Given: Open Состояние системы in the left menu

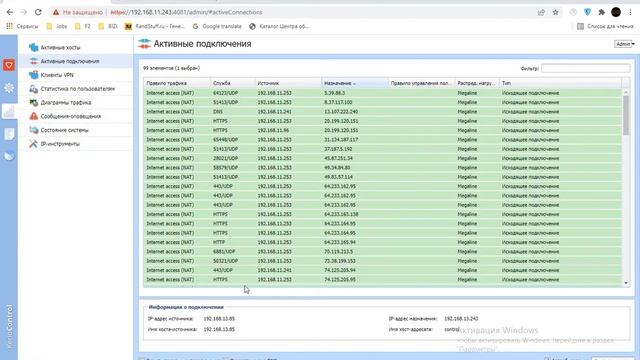Looking at the screenshot, I should [x=64, y=130].
